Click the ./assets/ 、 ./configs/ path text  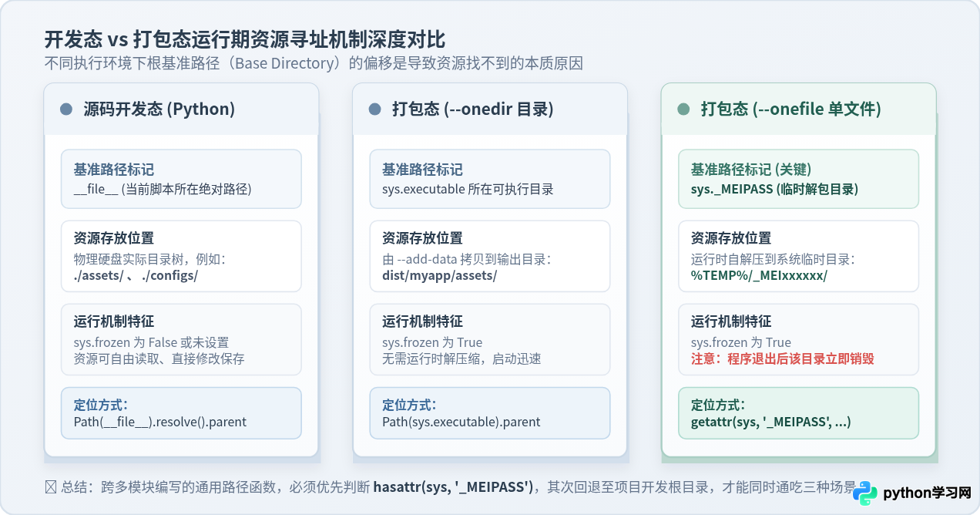pyautogui.click(x=136, y=275)
